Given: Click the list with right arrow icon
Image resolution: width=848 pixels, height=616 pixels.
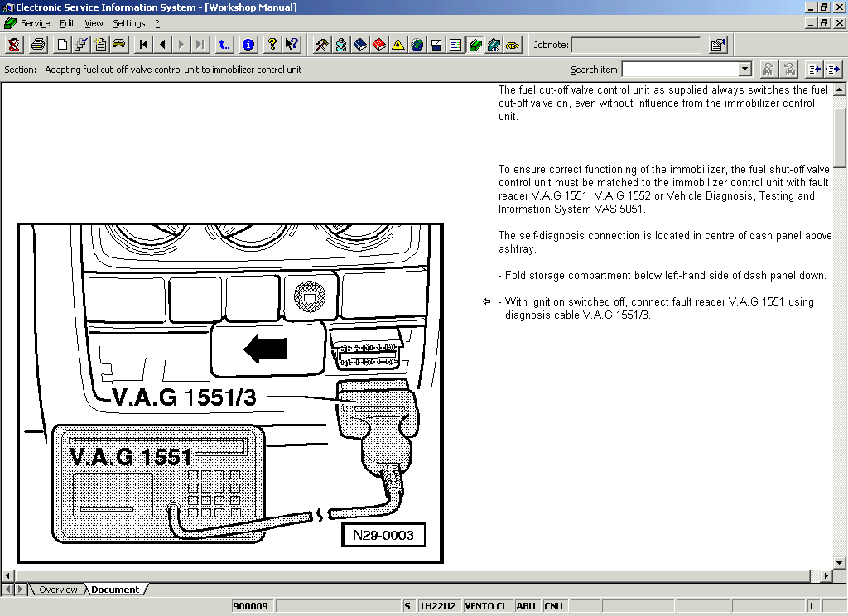Looking at the screenshot, I should coord(833,70).
